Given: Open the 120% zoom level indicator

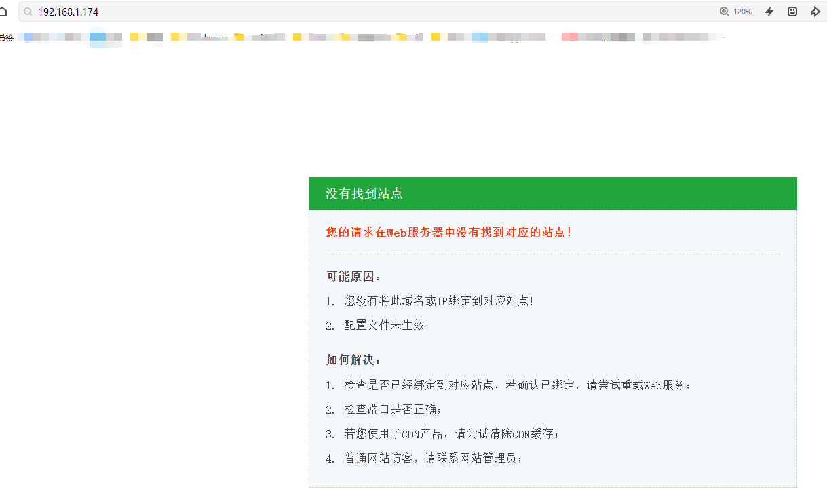Looking at the screenshot, I should pyautogui.click(x=736, y=12).
